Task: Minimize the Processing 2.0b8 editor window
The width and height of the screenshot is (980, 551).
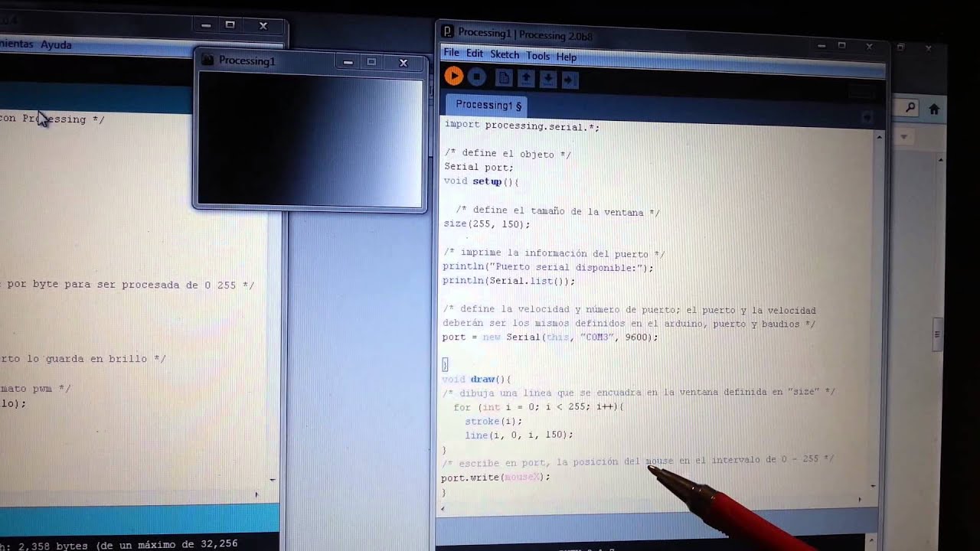Action: click(822, 46)
